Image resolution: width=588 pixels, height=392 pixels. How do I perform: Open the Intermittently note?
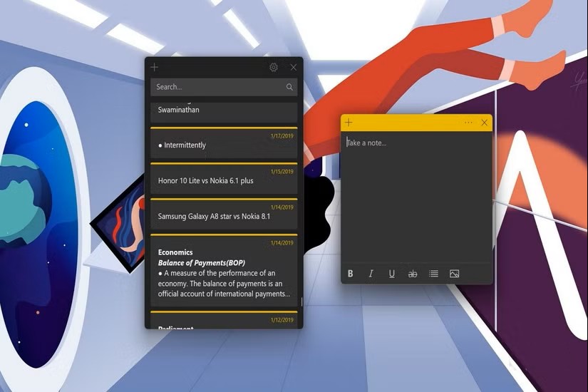click(x=224, y=143)
